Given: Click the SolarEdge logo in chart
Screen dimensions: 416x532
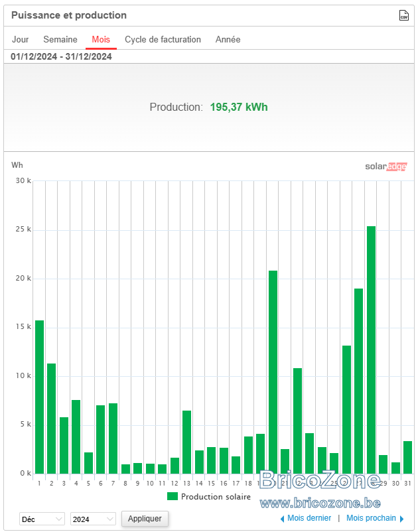Looking at the screenshot, I should 385,166.
